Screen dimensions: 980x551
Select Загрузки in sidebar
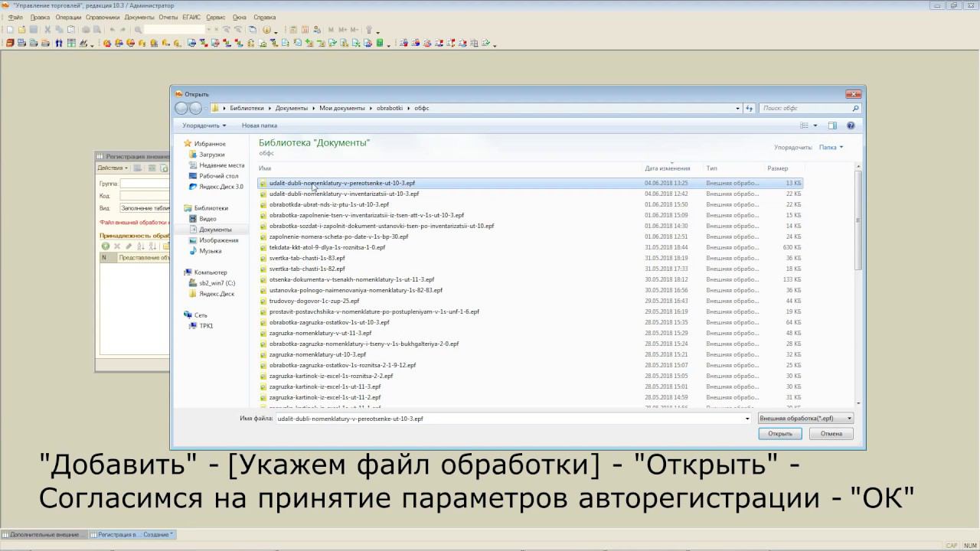coord(212,155)
